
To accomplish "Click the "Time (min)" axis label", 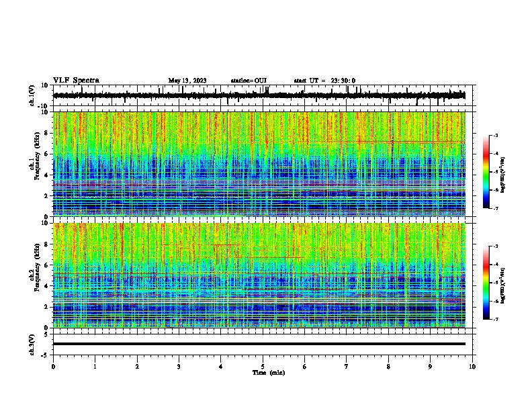I will pyautogui.click(x=269, y=373).
